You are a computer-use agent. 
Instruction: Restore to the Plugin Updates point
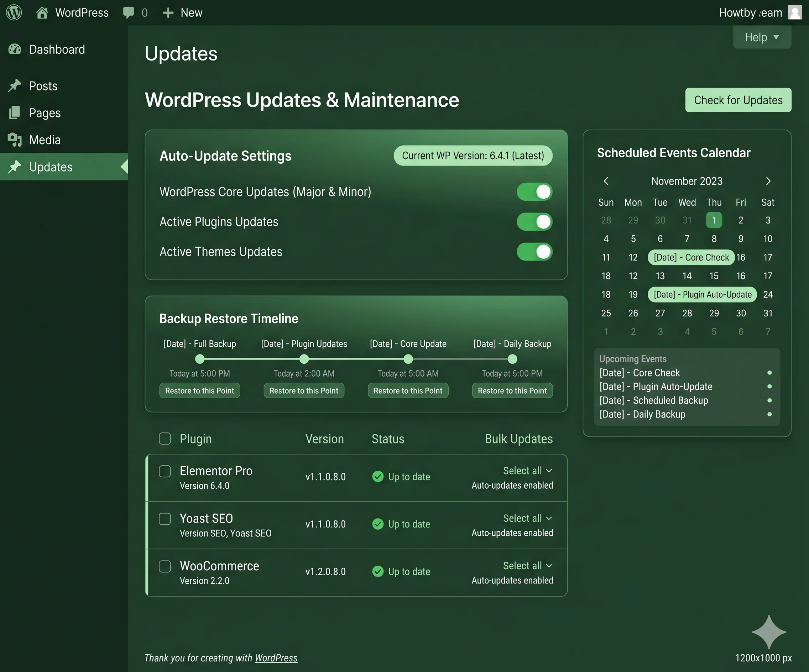click(304, 390)
